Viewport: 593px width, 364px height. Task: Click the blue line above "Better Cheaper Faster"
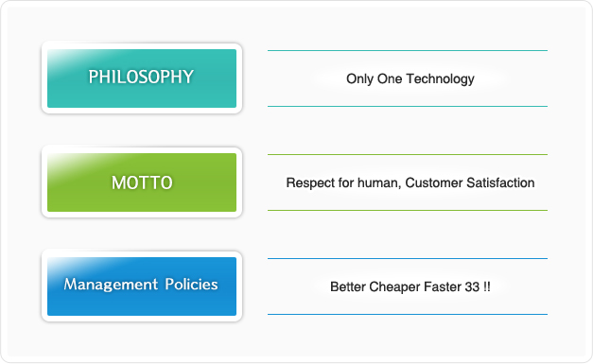click(408, 258)
